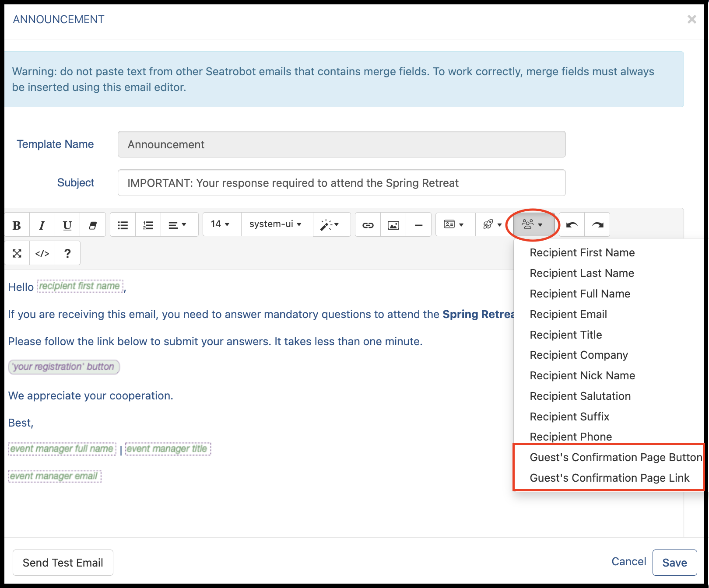Click the event manager email merge field
The width and height of the screenshot is (709, 588).
click(x=55, y=476)
